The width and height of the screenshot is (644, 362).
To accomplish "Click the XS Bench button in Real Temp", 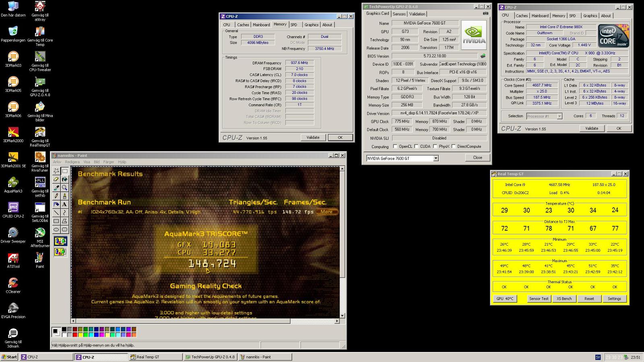I will tap(564, 299).
